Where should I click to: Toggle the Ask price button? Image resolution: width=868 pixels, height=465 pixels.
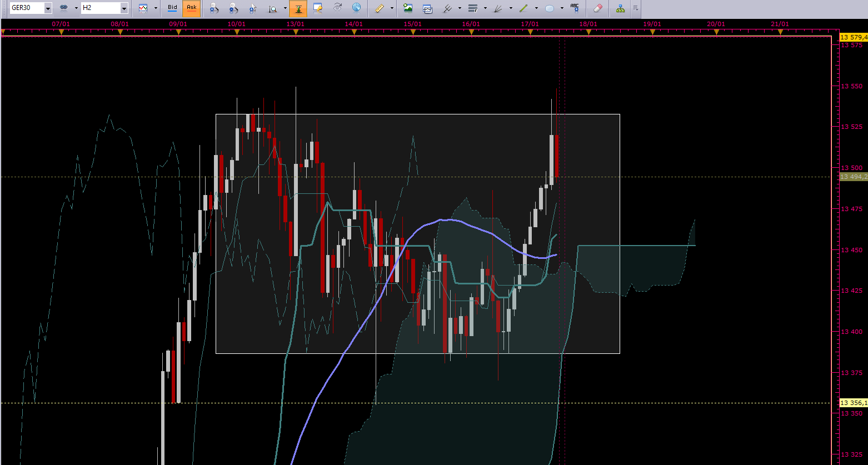click(191, 8)
